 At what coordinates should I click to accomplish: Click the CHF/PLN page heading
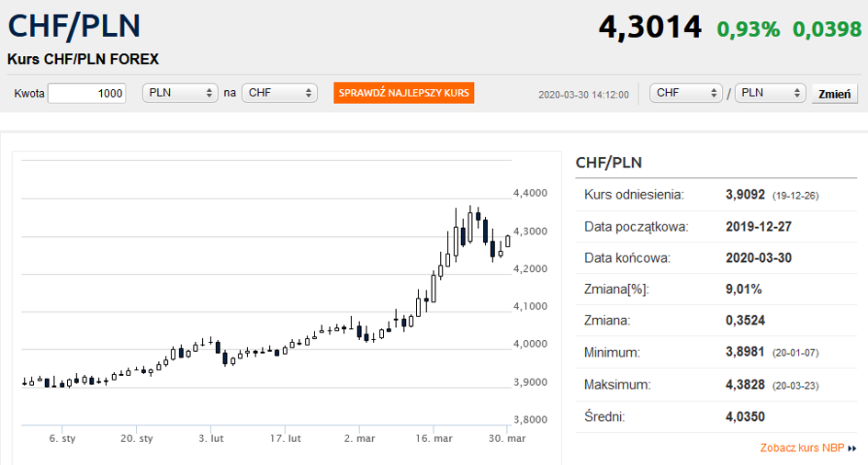pyautogui.click(x=74, y=26)
